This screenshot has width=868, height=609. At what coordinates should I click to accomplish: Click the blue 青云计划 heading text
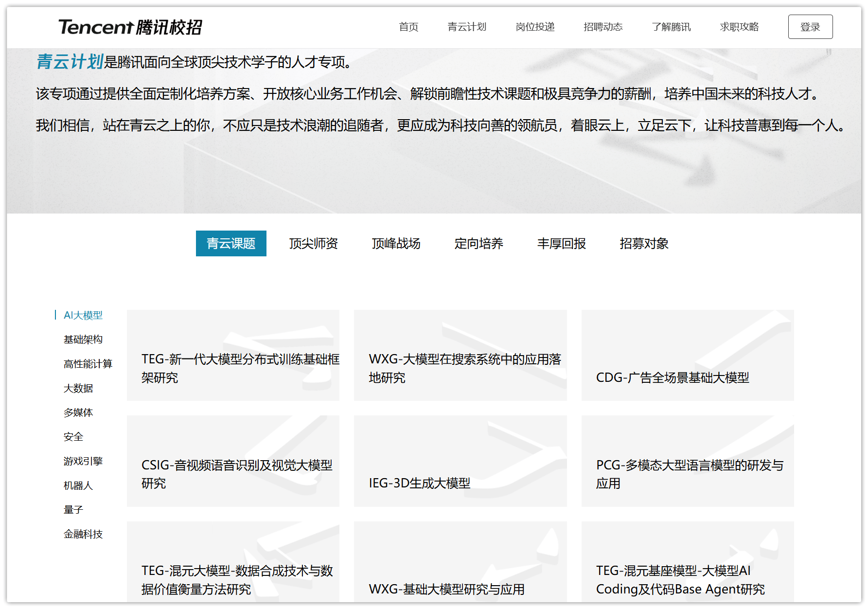coord(70,62)
